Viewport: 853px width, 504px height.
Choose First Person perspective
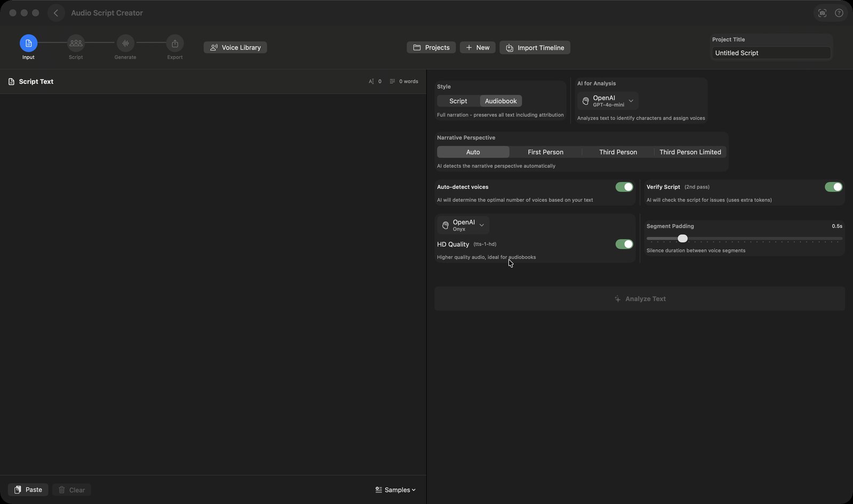coord(545,152)
